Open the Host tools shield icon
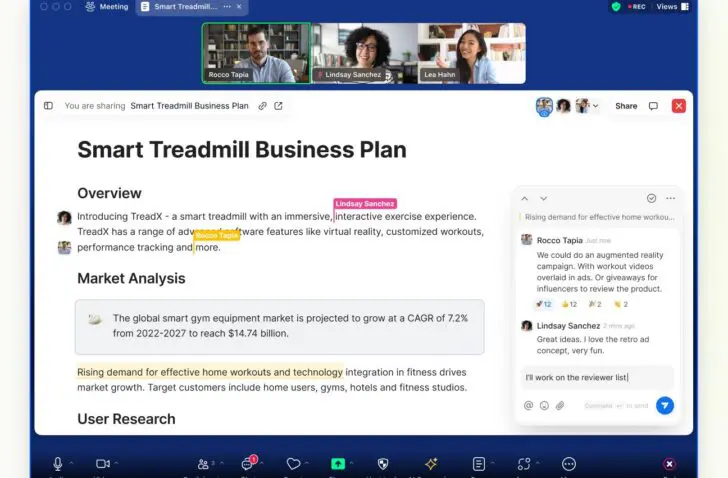728x478 pixels. click(x=383, y=464)
